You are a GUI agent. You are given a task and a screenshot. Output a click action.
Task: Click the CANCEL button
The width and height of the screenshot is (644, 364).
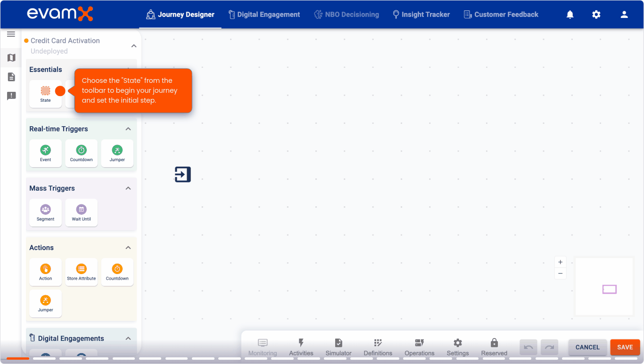coord(587,347)
